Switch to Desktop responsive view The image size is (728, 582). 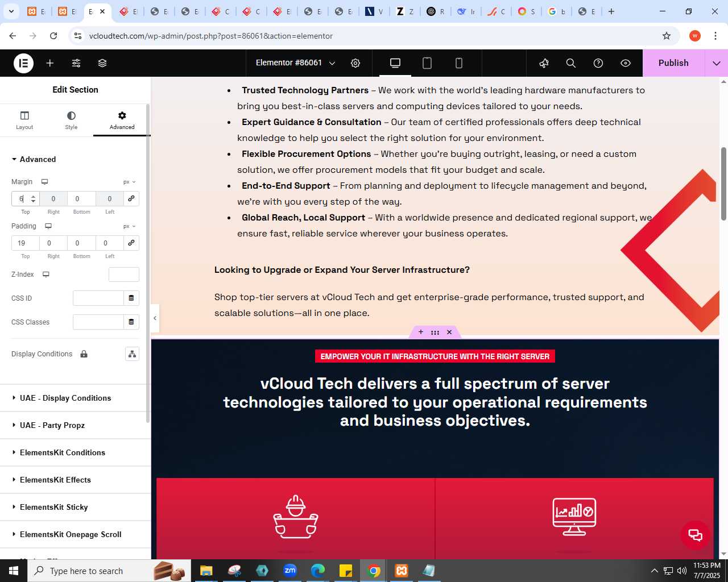click(x=395, y=63)
